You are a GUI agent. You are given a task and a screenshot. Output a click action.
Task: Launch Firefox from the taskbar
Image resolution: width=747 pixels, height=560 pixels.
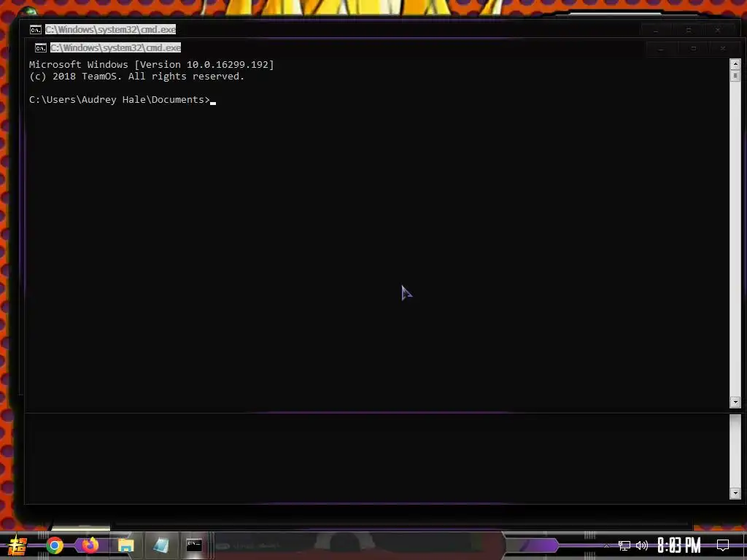tap(90, 545)
